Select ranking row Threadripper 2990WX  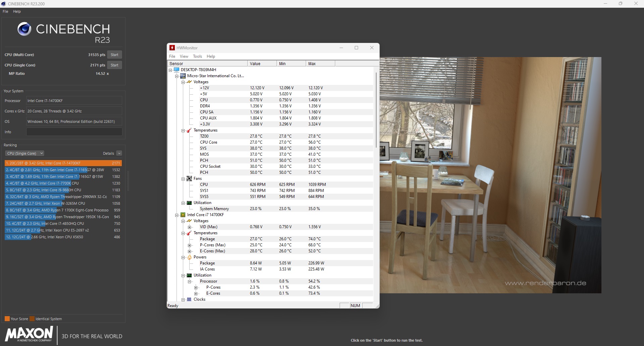63,197
